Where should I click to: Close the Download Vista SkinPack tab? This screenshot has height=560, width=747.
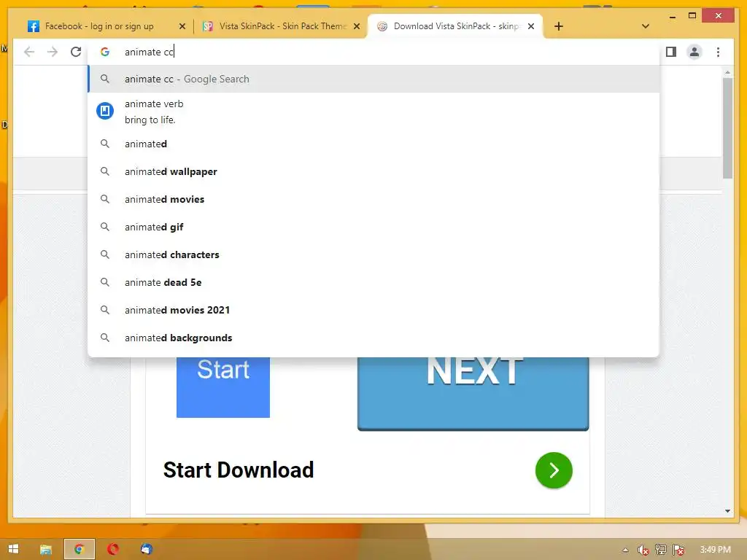pos(531,26)
